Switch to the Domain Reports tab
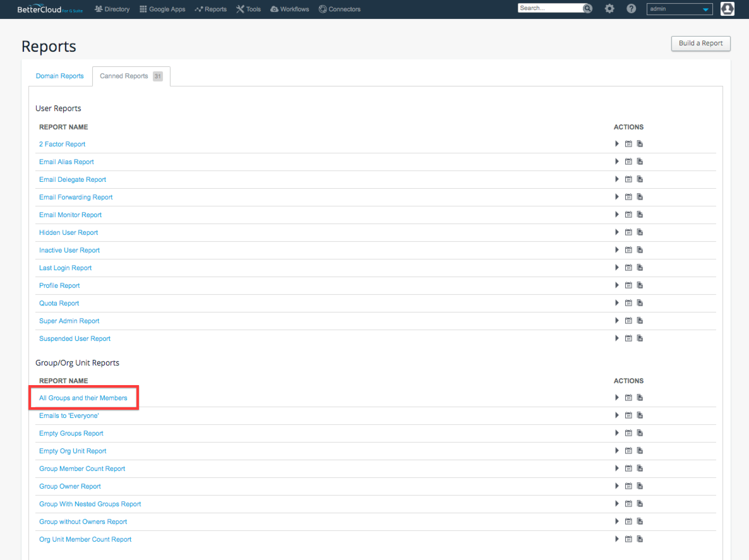The width and height of the screenshot is (749, 560). (59, 76)
